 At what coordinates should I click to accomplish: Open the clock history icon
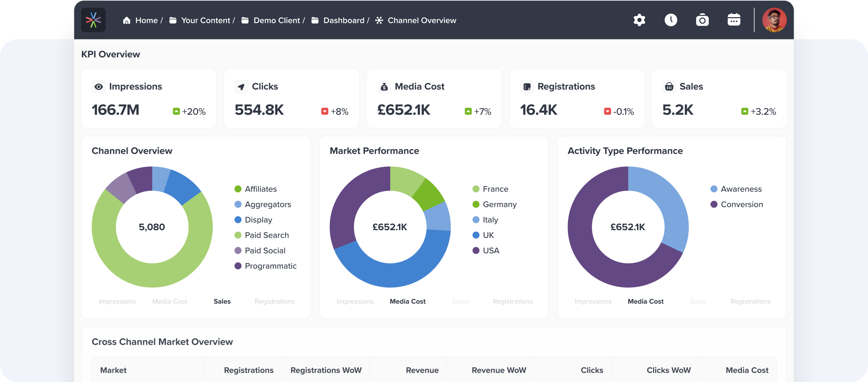[x=671, y=20]
